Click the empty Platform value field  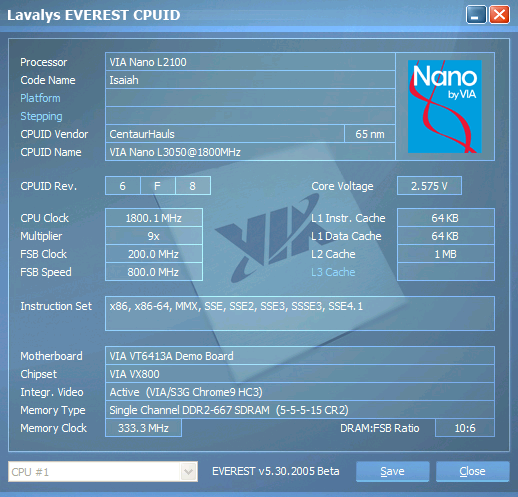pyautogui.click(x=250, y=98)
